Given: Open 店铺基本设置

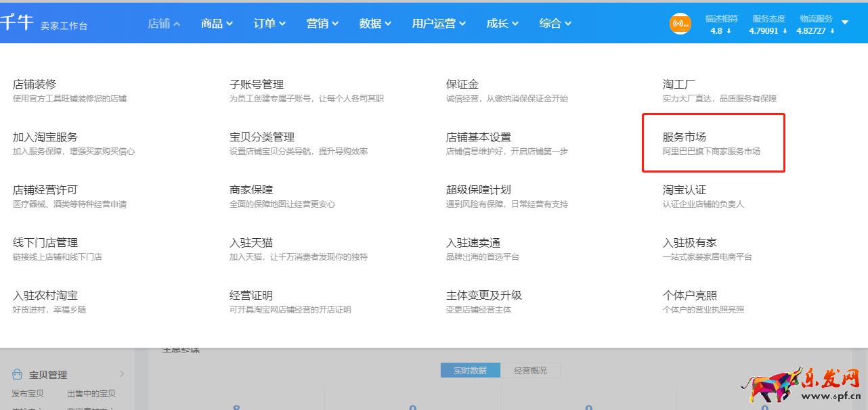Looking at the screenshot, I should pos(479,137).
